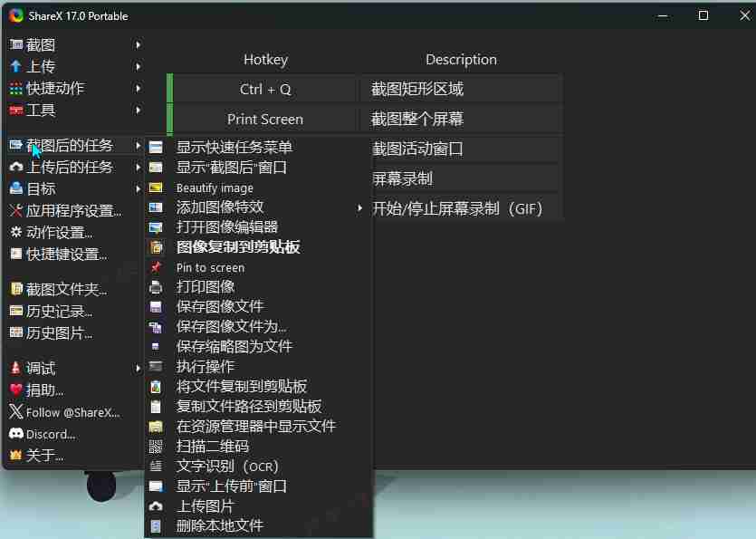Image resolution: width=756 pixels, height=539 pixels.
Task: Expand the 添加图像特效 submenu arrow
Action: coord(359,207)
